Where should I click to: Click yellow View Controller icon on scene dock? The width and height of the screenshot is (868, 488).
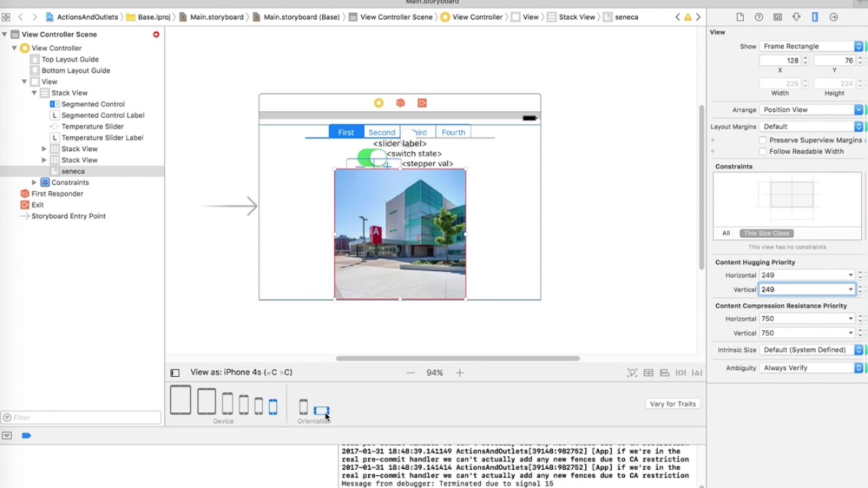pyautogui.click(x=378, y=103)
